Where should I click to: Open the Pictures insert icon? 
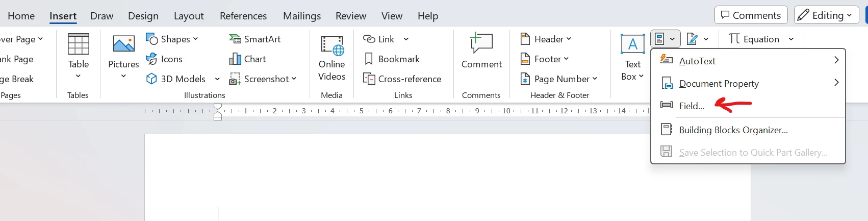pos(123,56)
